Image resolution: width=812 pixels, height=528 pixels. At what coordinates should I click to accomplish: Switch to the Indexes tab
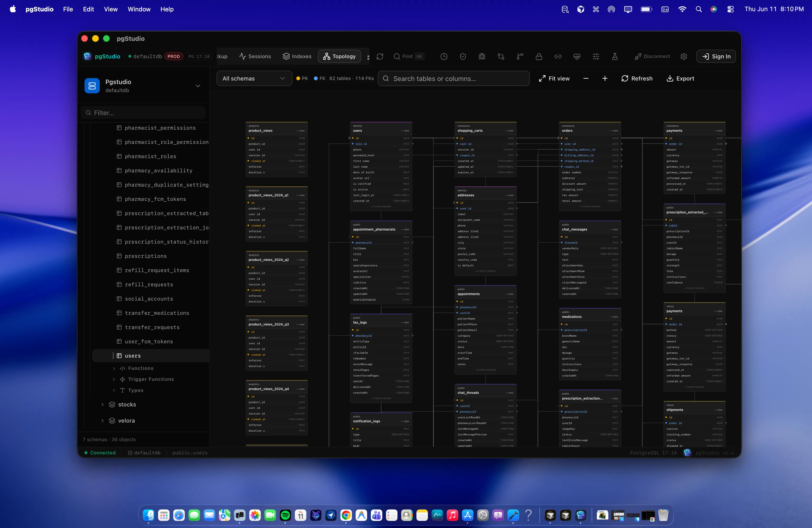coord(297,56)
